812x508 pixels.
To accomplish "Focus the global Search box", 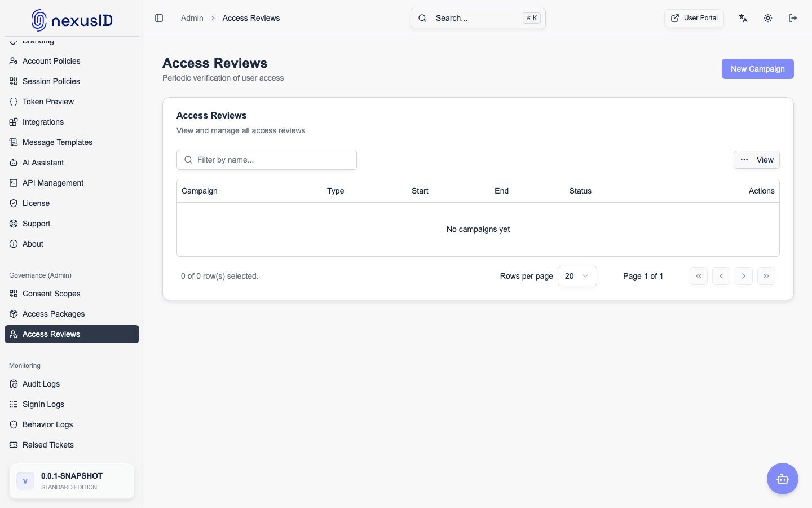I will point(478,18).
